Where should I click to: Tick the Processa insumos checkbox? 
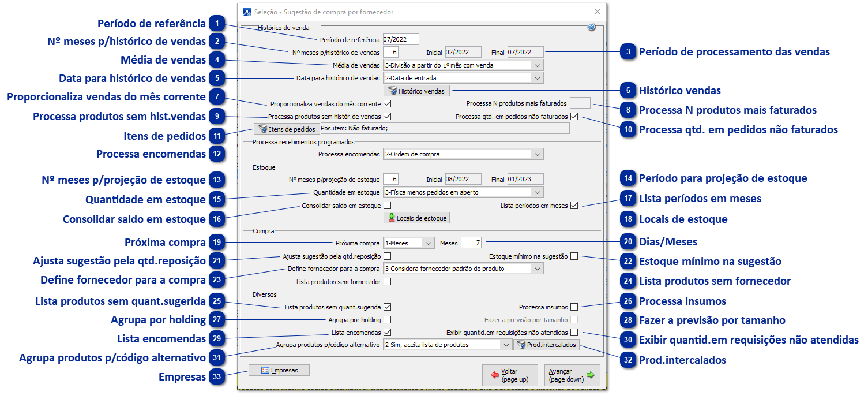[x=574, y=307]
